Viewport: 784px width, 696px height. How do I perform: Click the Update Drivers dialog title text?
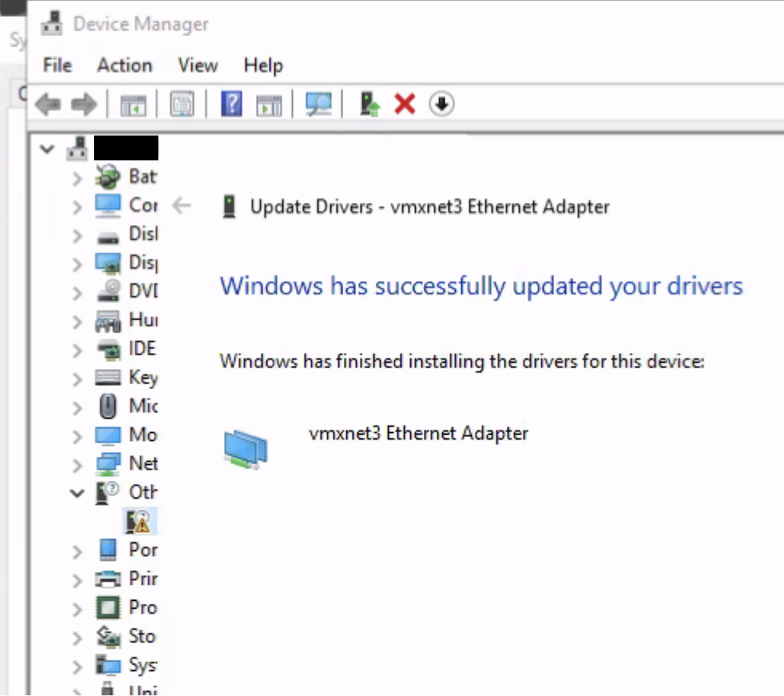[x=430, y=207]
